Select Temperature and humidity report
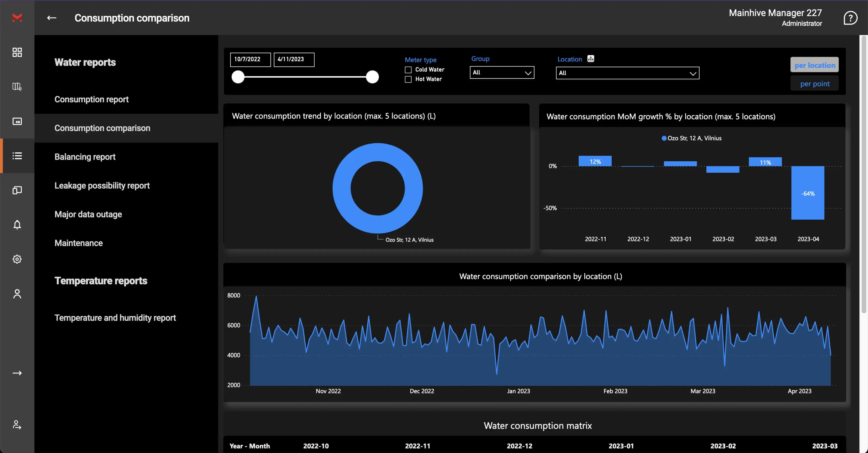The height and width of the screenshot is (453, 868). point(115,318)
